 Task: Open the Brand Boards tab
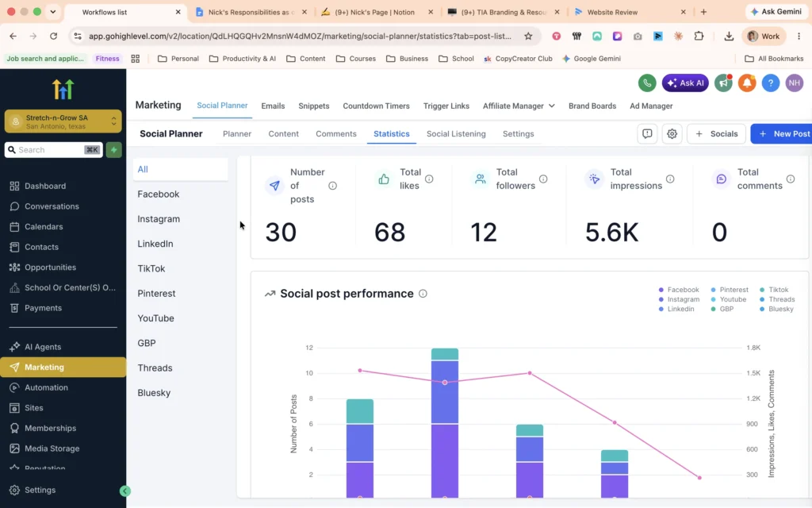click(x=592, y=106)
